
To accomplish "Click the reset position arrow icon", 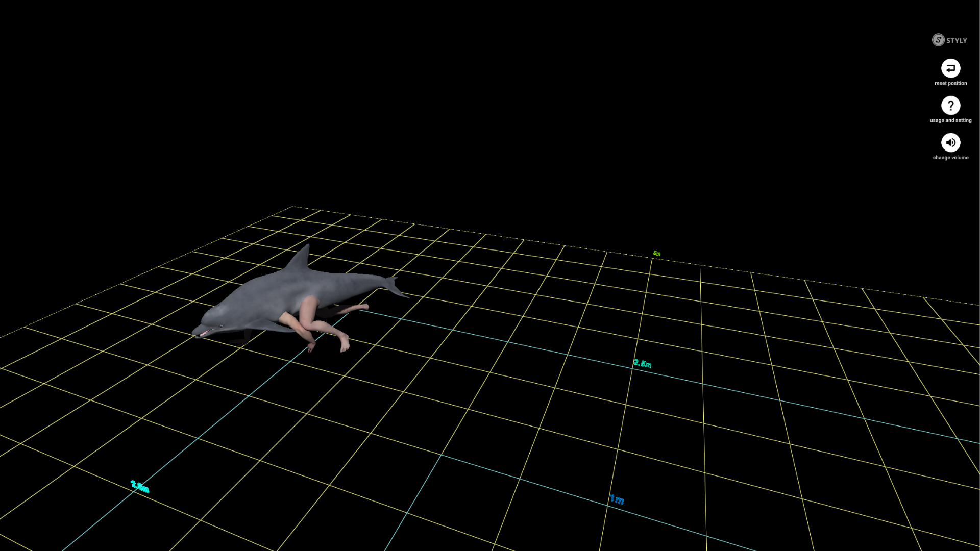I will [950, 68].
